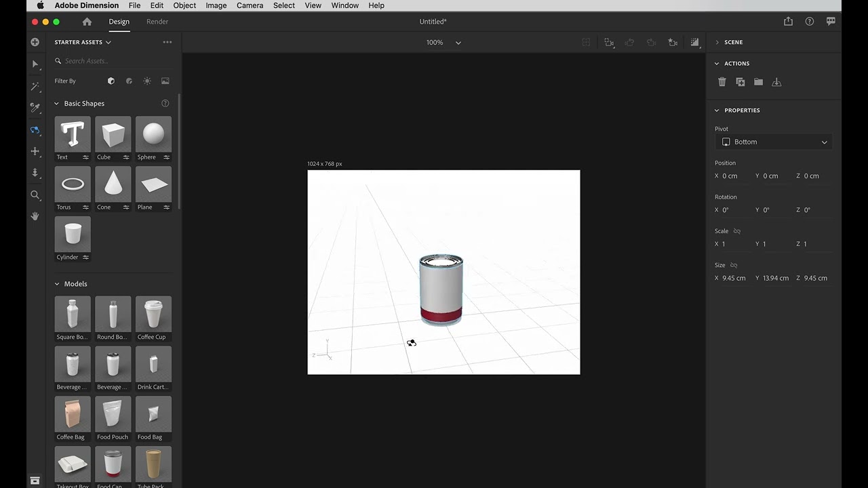Image resolution: width=868 pixels, height=488 pixels.
Task: Select the Dolly camera tool
Action: (35, 173)
